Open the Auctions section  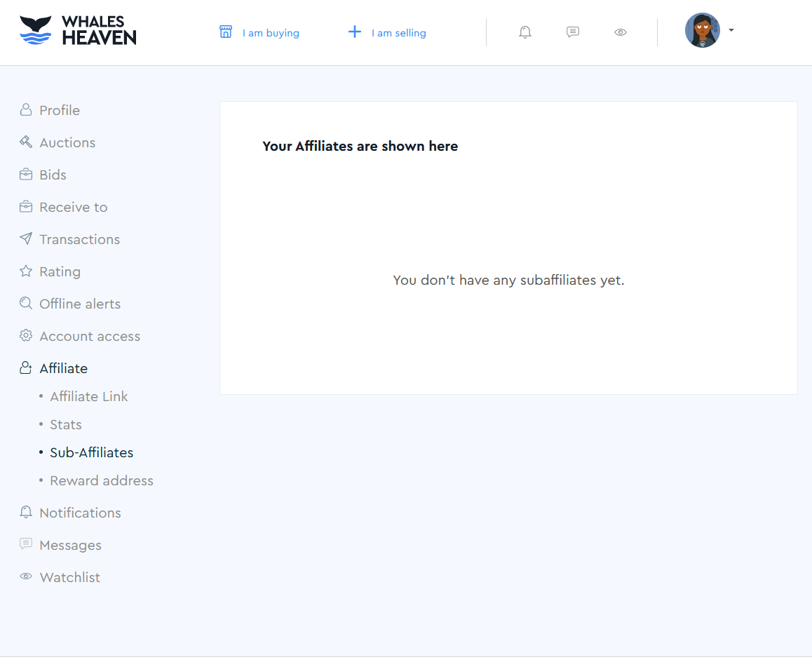pos(67,142)
